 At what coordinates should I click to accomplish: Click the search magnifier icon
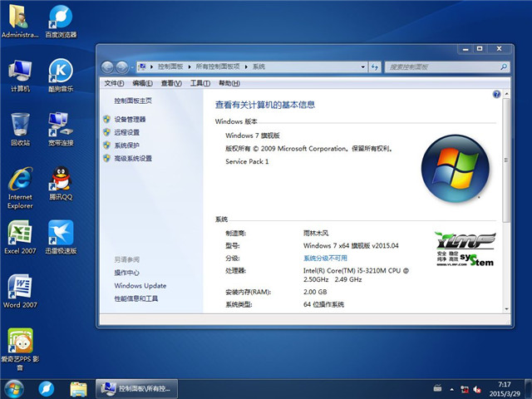(504, 66)
